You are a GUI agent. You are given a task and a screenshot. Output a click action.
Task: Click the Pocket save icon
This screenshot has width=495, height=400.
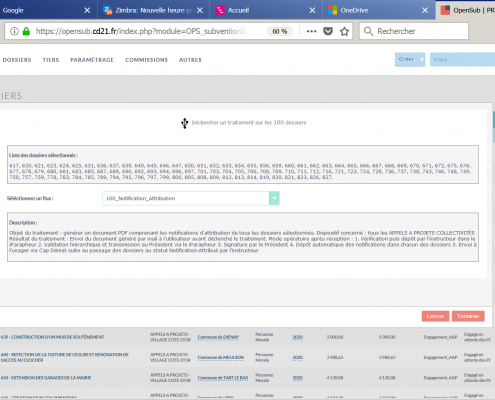click(328, 31)
